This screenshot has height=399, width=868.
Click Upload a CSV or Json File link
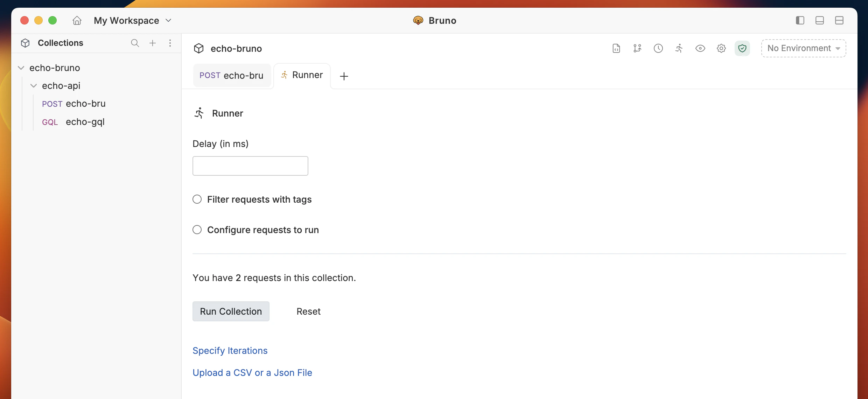pos(252,373)
